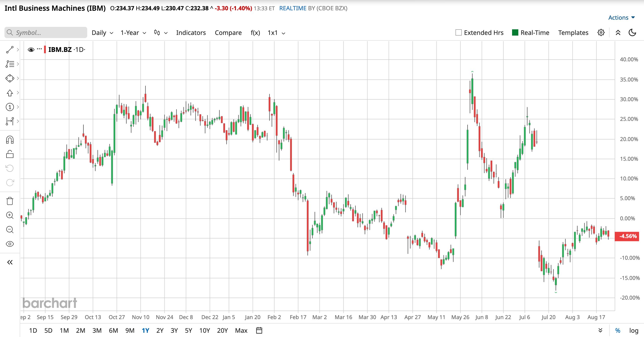
Task: Switch to dark mode moon icon
Action: pyautogui.click(x=632, y=32)
